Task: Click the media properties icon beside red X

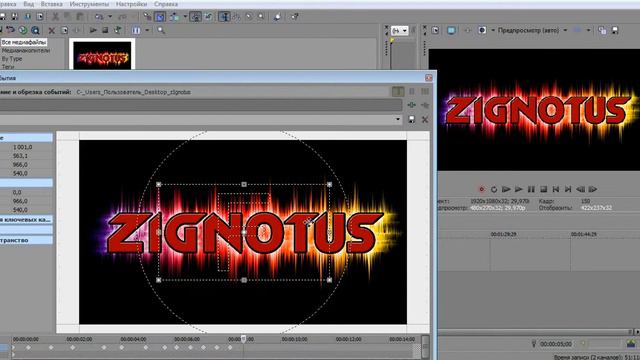Action: pos(64,31)
